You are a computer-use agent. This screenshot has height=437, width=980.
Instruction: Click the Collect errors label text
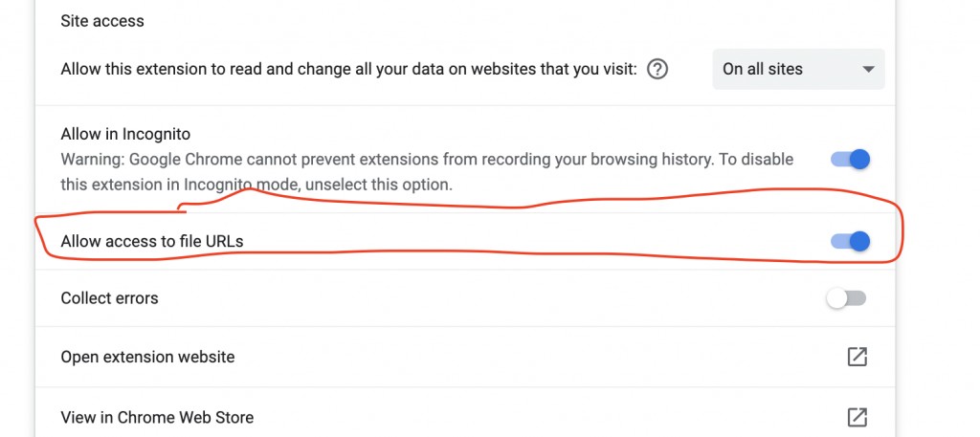109,298
